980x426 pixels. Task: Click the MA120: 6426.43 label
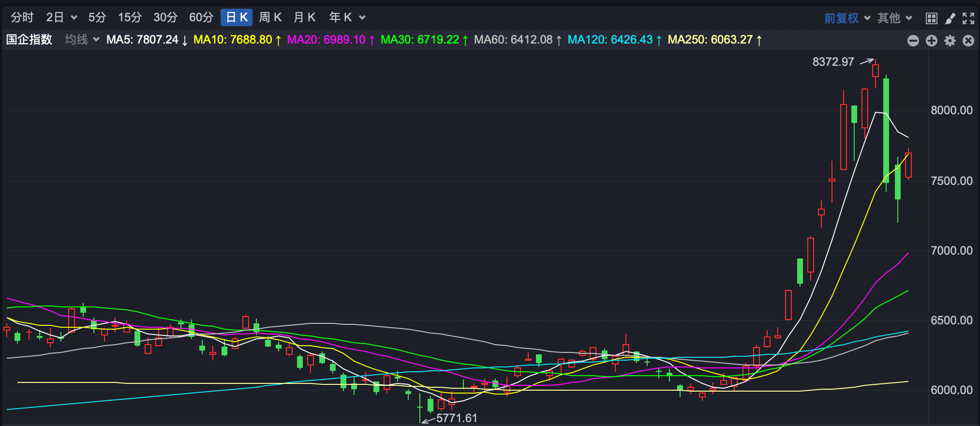pos(615,40)
